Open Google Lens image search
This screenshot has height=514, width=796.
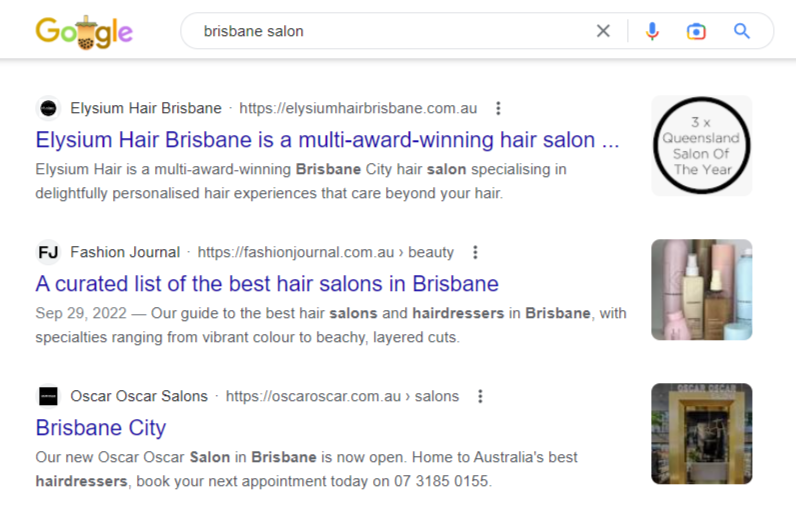click(696, 31)
